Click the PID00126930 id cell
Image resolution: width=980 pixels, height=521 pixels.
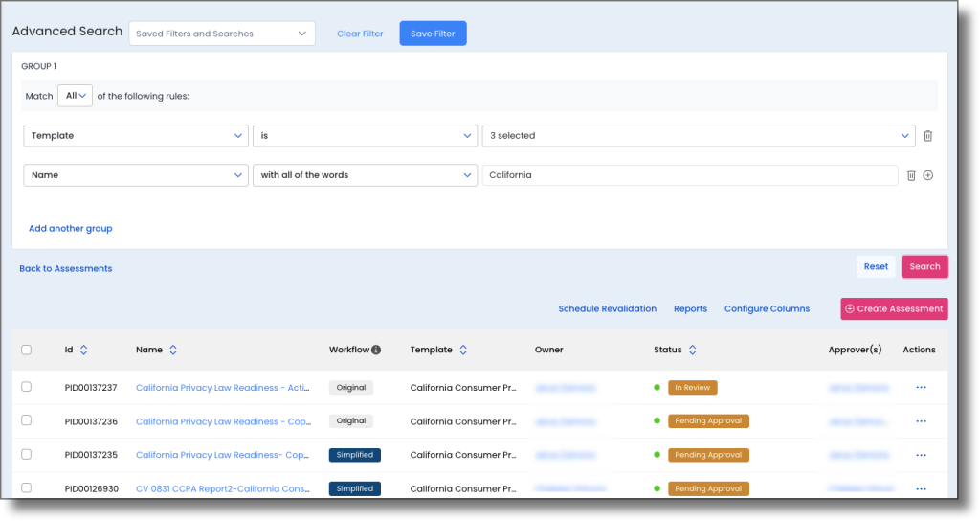[x=91, y=488]
